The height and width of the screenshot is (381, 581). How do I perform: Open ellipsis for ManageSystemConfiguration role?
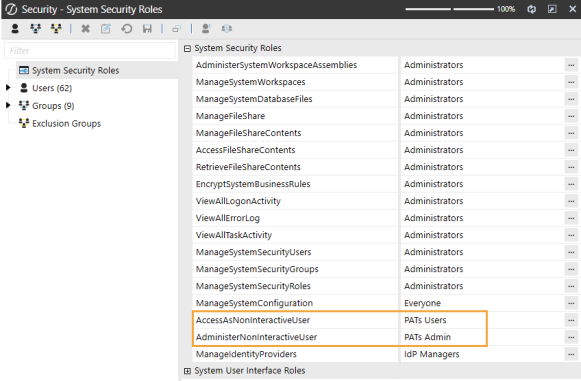(x=571, y=304)
